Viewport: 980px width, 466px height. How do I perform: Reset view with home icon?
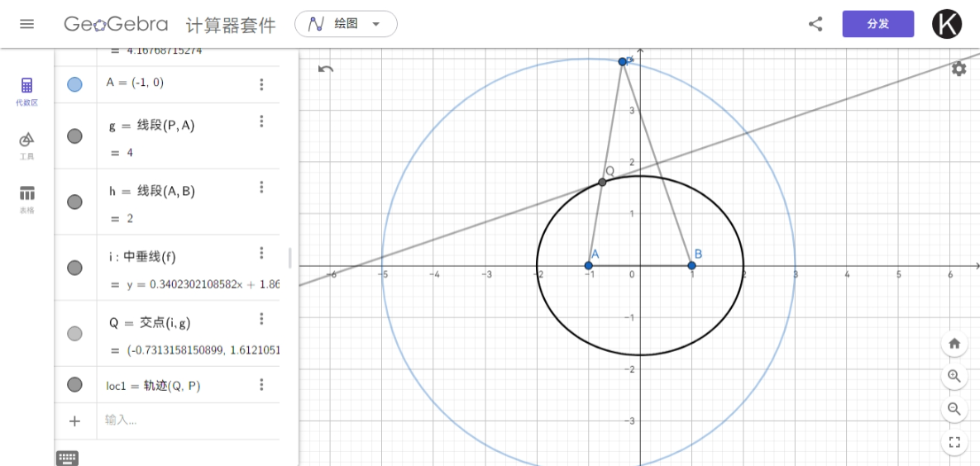click(x=954, y=344)
